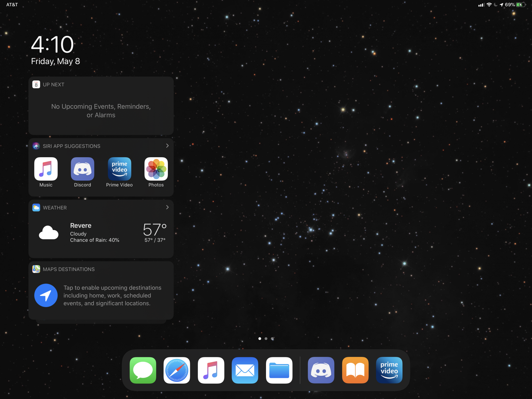
Task: Launch Discord from the dock
Action: click(x=321, y=370)
